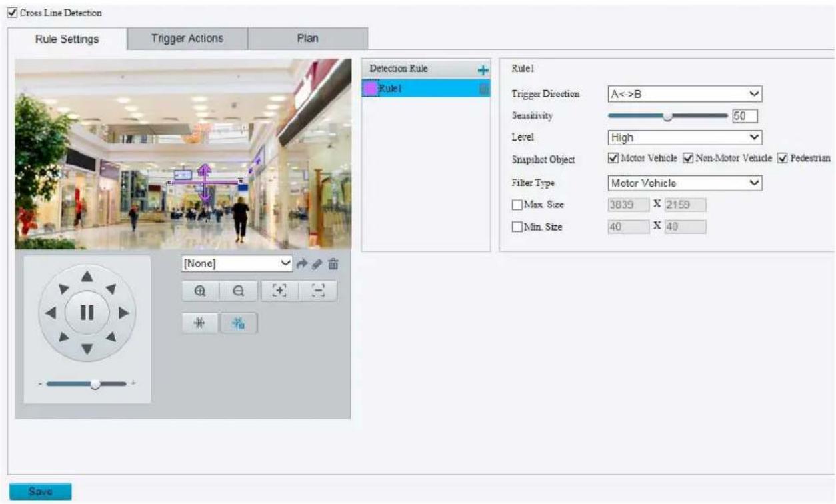
Task: Move PTZ camera diagonally up-left
Action: pos(63,289)
